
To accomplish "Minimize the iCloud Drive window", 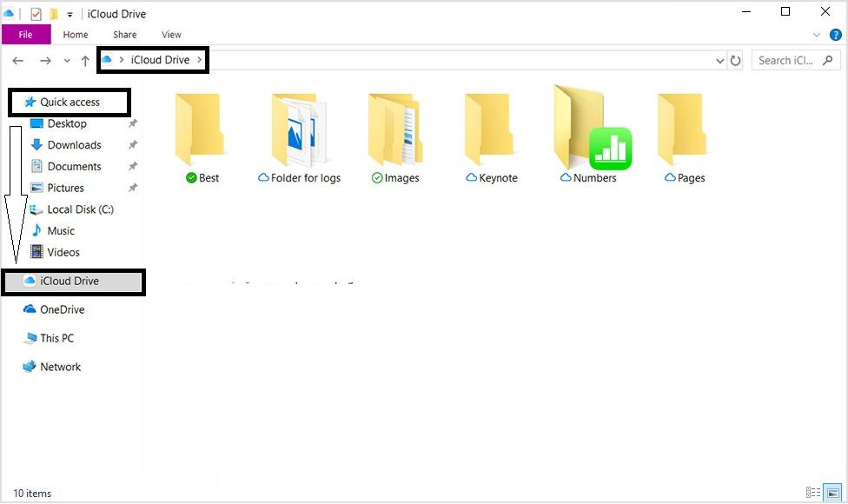I will point(746,12).
